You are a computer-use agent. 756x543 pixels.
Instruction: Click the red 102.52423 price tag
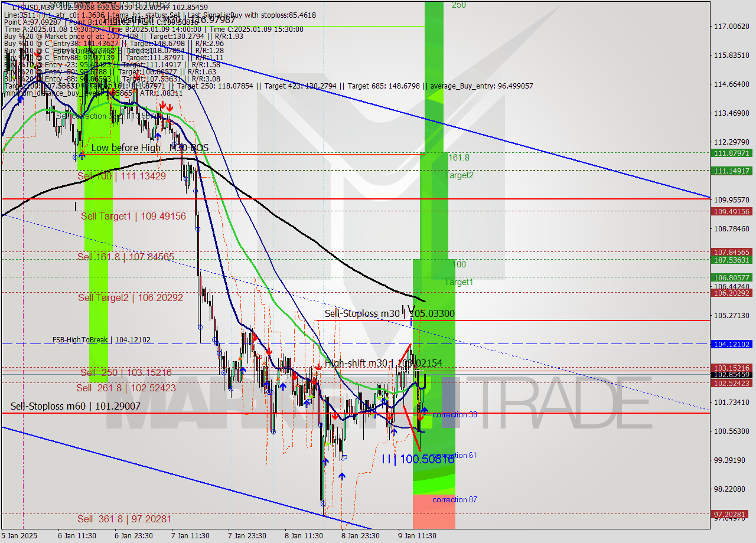pos(732,383)
